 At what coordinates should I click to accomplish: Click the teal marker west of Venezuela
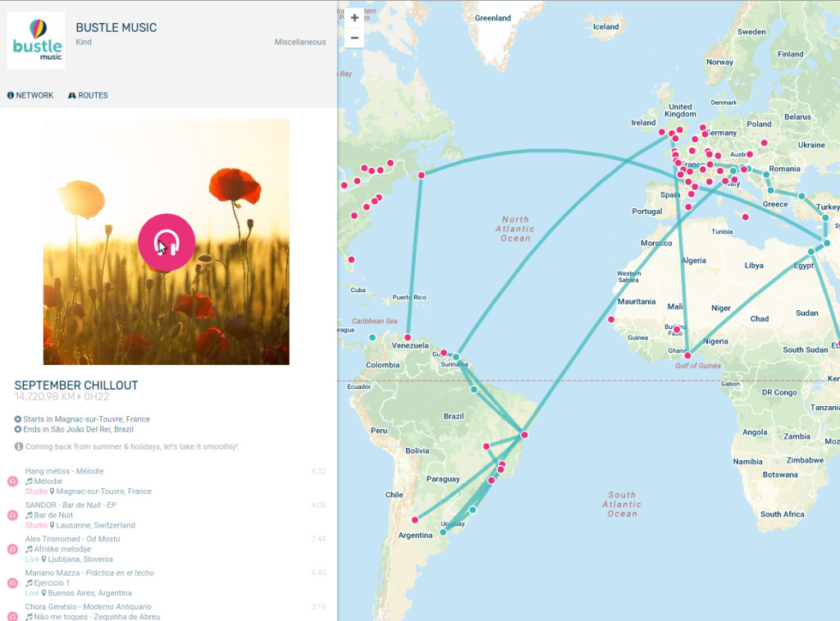[x=372, y=337]
